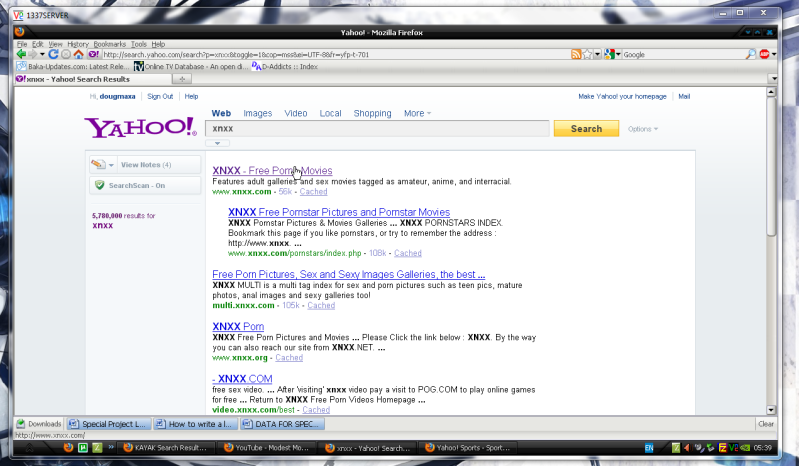Viewport: 799px width, 466px height.
Task: Expand the arrow tab under the search box
Action: 218,143
